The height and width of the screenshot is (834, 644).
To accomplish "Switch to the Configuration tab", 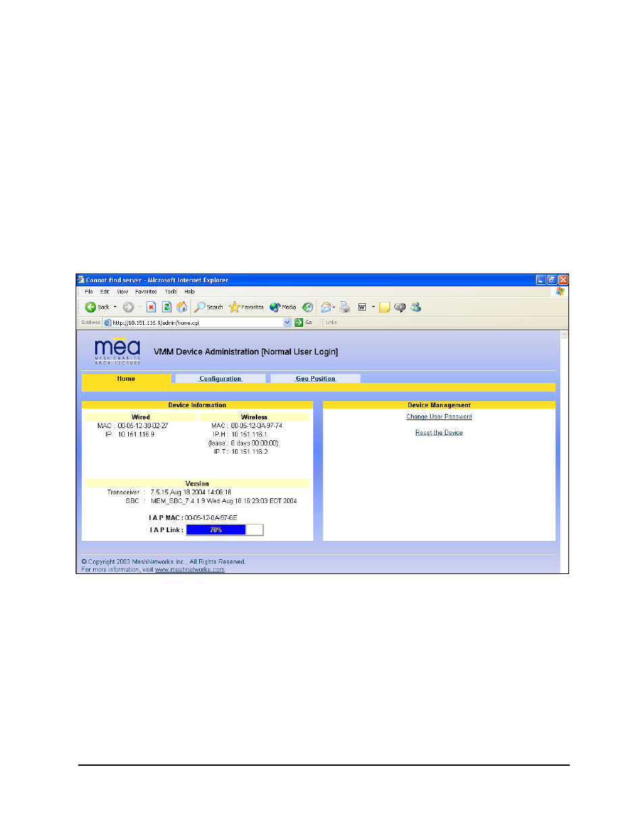I will pyautogui.click(x=220, y=379).
